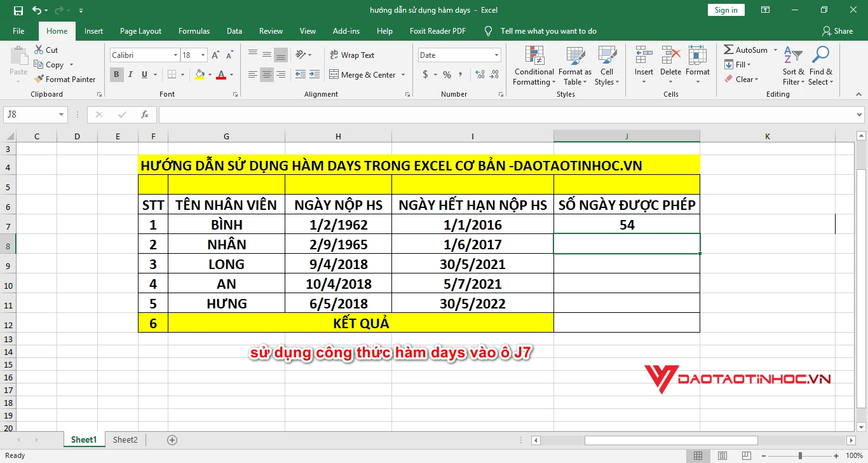Click Insert cells button
The height and width of the screenshot is (463, 868).
[644, 61]
